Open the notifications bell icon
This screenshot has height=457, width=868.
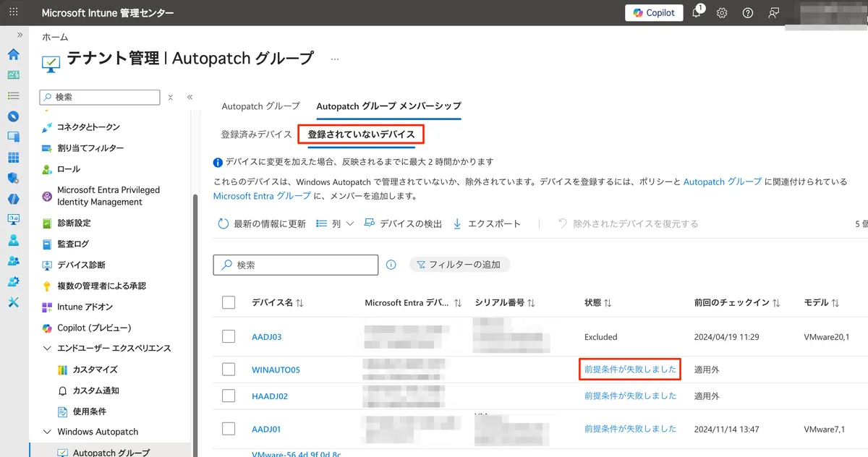pos(697,13)
